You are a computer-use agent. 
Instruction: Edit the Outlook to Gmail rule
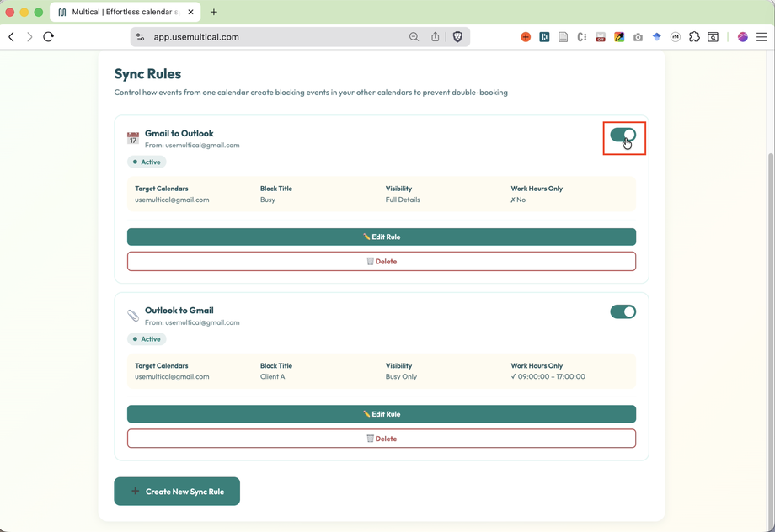(382, 414)
